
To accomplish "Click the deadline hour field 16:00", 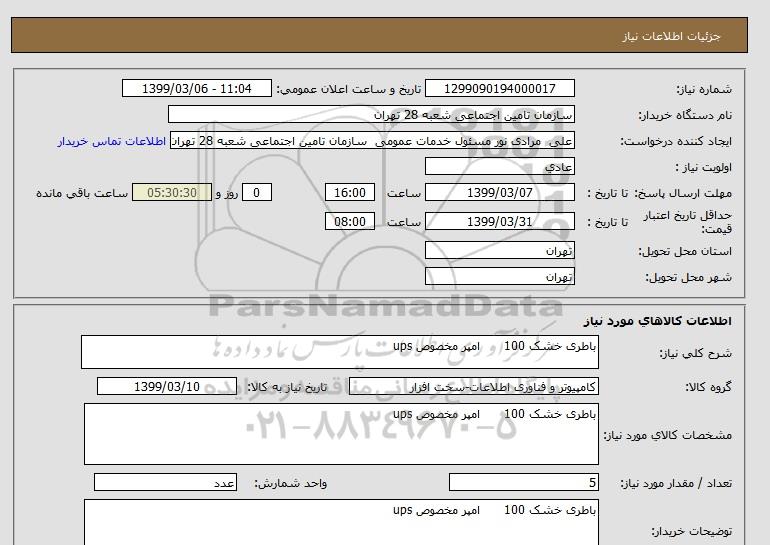I will pyautogui.click(x=350, y=192).
